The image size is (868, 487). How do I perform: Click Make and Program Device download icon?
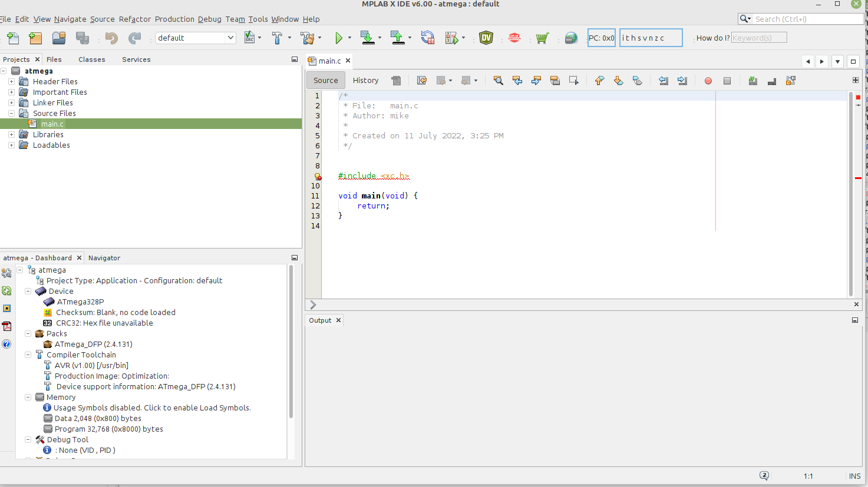point(367,38)
